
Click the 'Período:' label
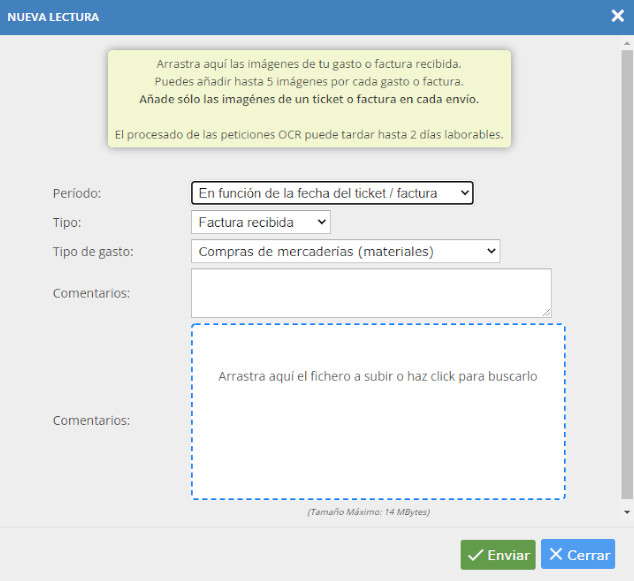[x=77, y=193]
